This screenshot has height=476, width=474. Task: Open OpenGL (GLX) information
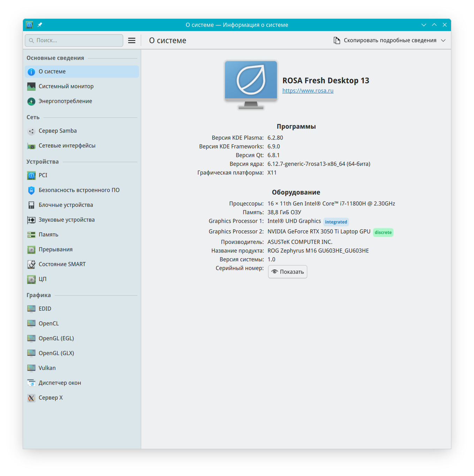click(x=82, y=353)
